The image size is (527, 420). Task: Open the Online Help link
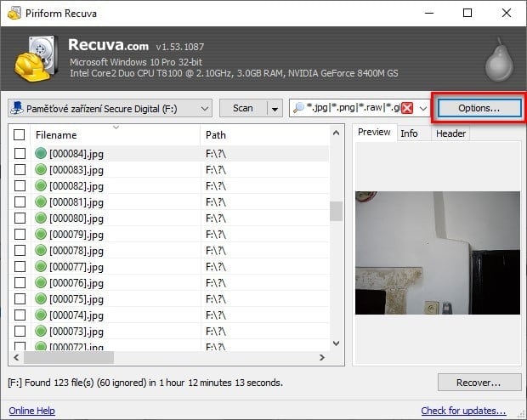coord(32,411)
